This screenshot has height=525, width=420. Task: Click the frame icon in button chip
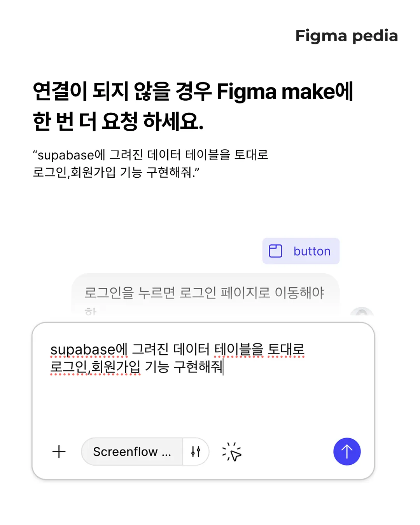276,251
